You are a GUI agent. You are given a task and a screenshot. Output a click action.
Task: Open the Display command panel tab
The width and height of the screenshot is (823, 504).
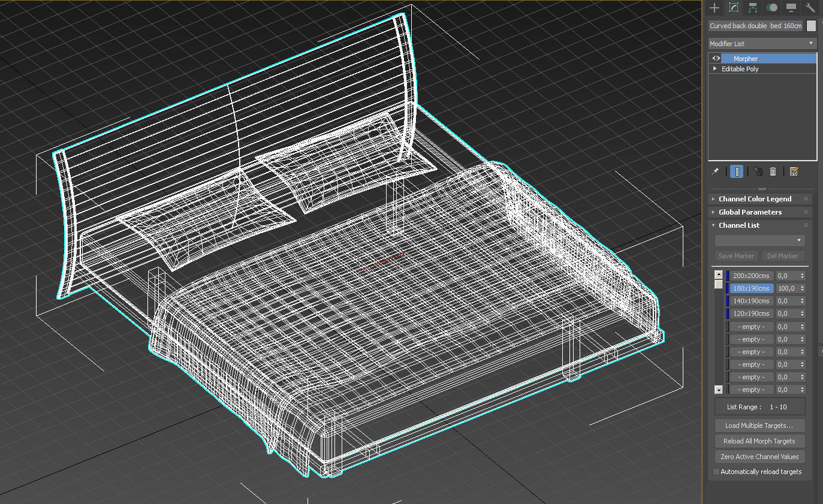(x=791, y=8)
